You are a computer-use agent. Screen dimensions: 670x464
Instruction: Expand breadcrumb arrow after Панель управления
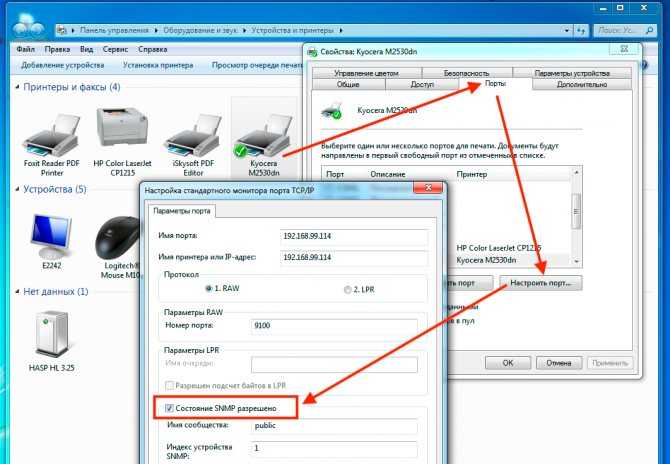click(156, 30)
